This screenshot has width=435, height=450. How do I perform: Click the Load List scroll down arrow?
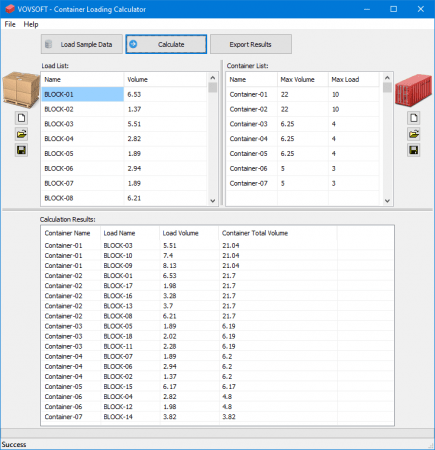click(213, 201)
